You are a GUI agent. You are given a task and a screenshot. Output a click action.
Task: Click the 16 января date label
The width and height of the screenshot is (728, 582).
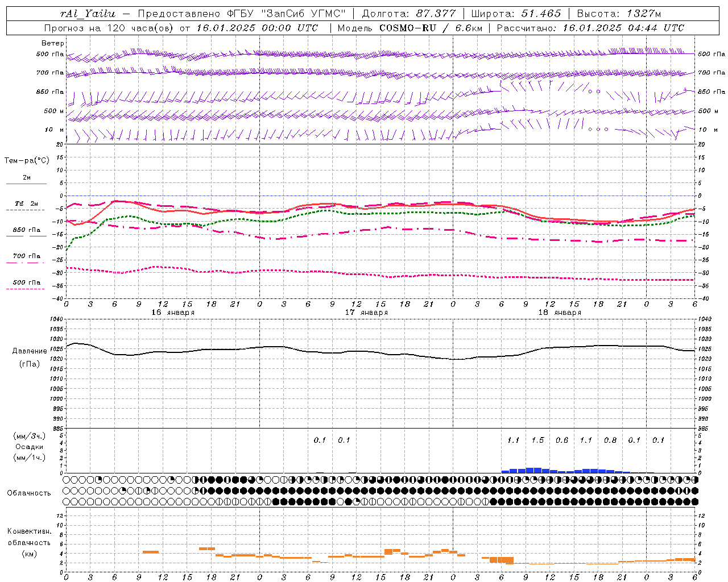pos(173,313)
